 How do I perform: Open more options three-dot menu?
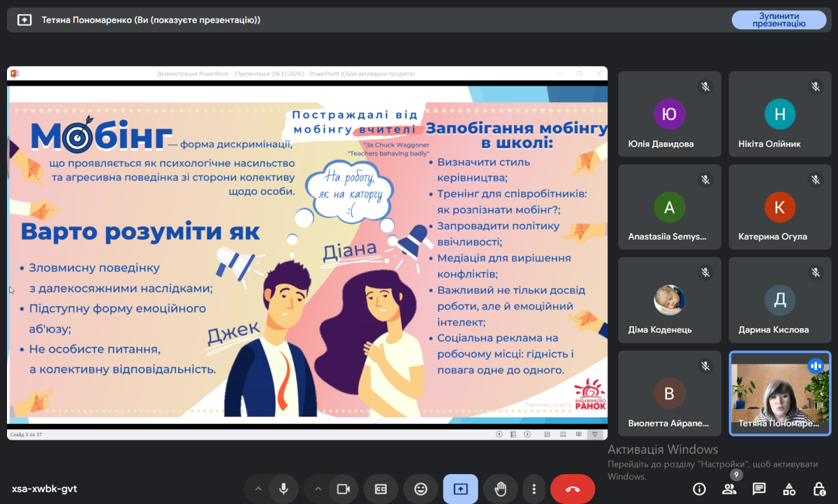tap(534, 489)
